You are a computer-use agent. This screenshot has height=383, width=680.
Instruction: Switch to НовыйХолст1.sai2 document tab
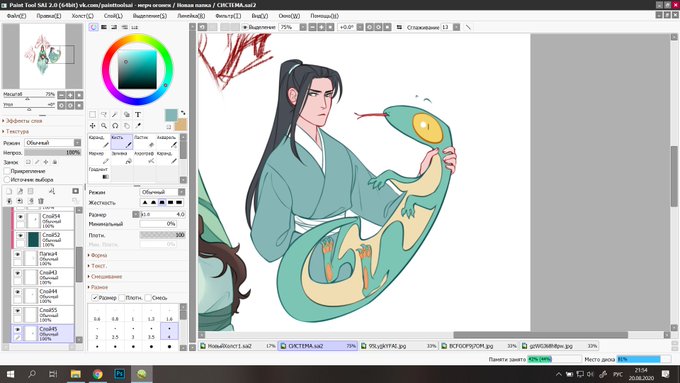238,346
